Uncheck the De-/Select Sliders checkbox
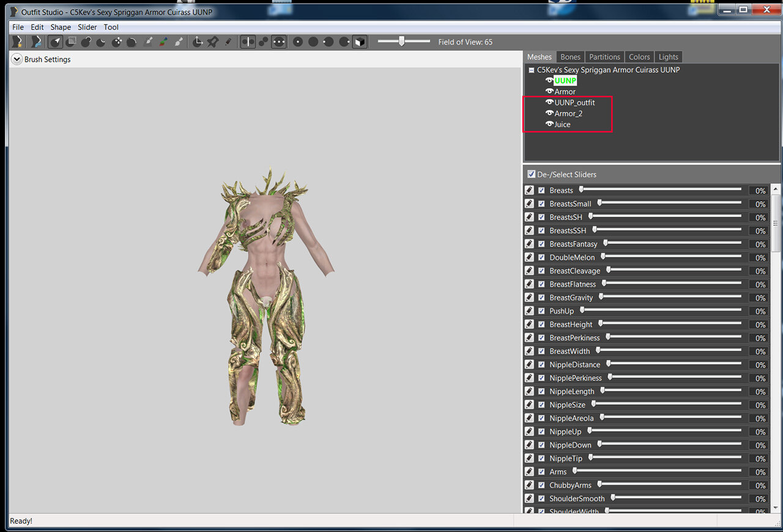 click(531, 174)
